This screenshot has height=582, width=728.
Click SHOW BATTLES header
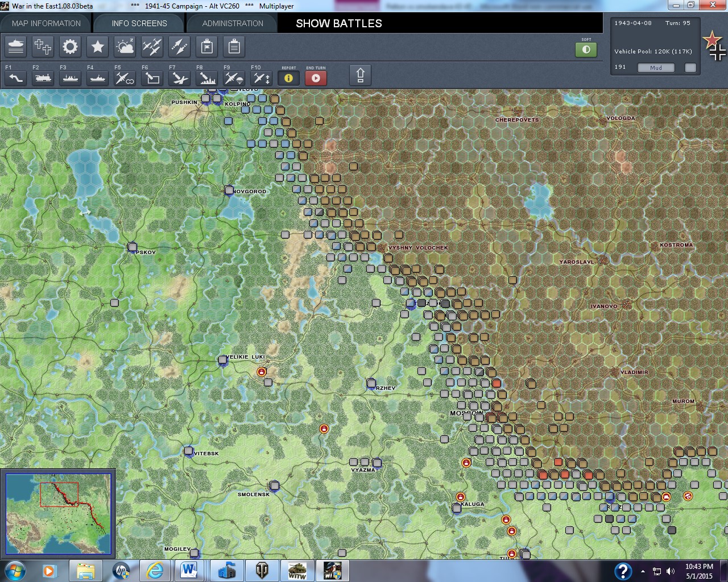click(338, 23)
